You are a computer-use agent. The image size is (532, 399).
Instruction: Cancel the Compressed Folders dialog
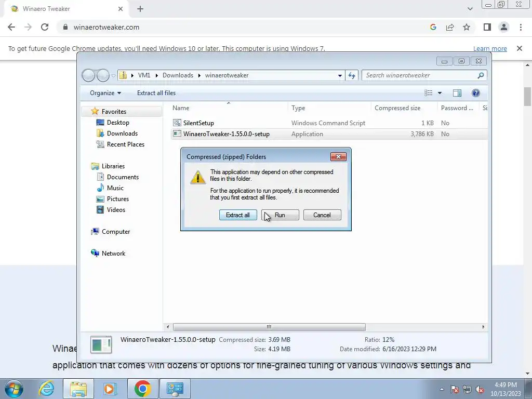pyautogui.click(x=322, y=215)
